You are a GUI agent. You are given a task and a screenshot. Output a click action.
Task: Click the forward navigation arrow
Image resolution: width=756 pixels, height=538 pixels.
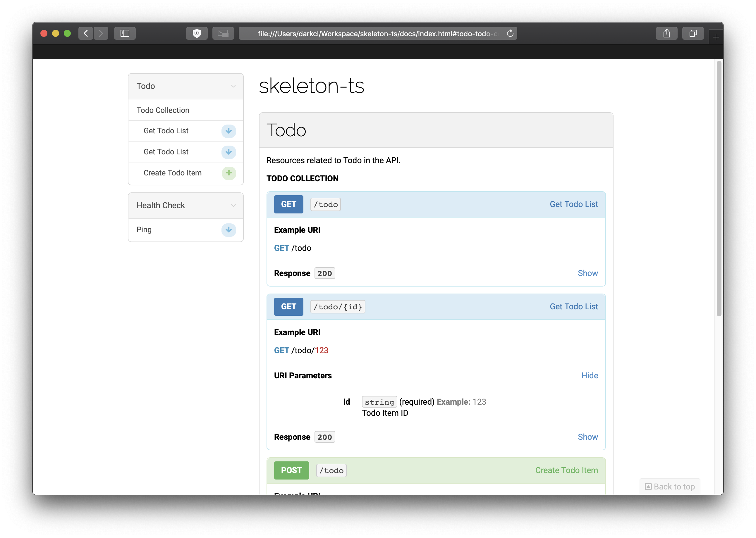tap(101, 33)
